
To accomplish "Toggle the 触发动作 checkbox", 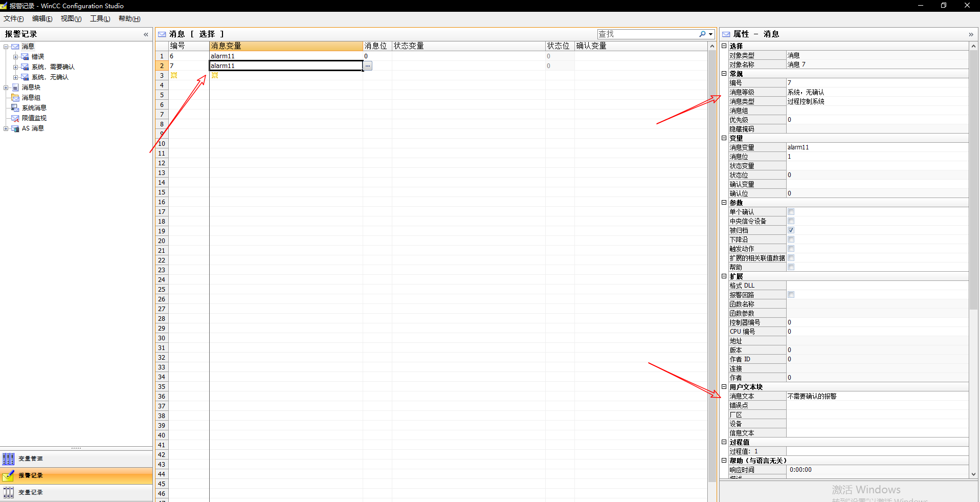I will tap(791, 249).
